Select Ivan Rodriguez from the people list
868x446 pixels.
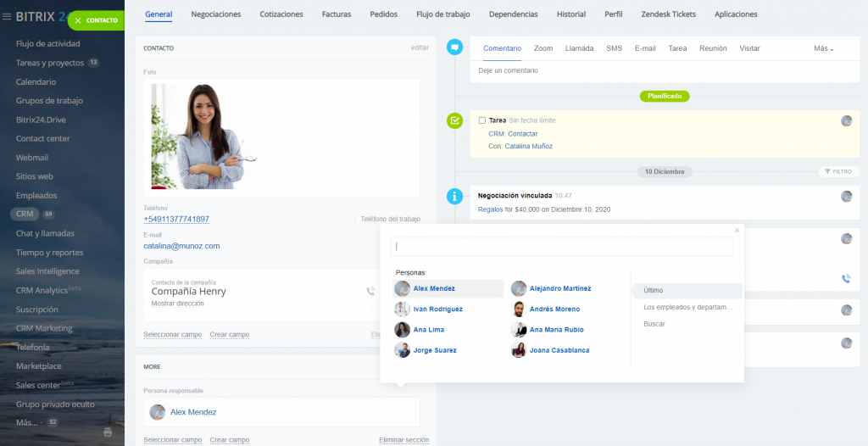click(437, 309)
